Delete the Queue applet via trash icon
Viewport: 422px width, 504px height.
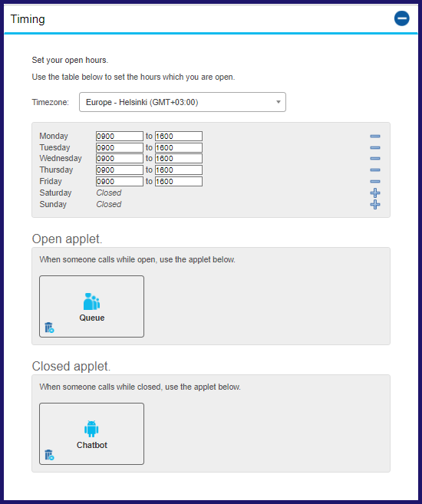point(49,328)
